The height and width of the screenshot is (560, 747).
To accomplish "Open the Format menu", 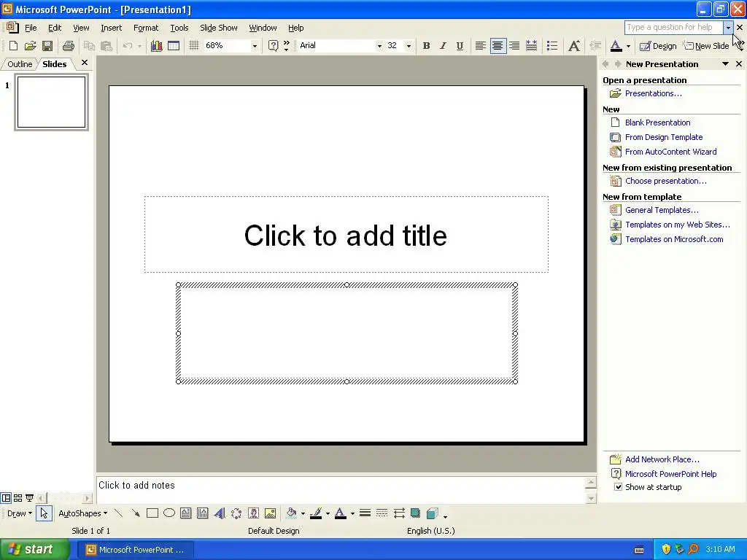I will [146, 28].
